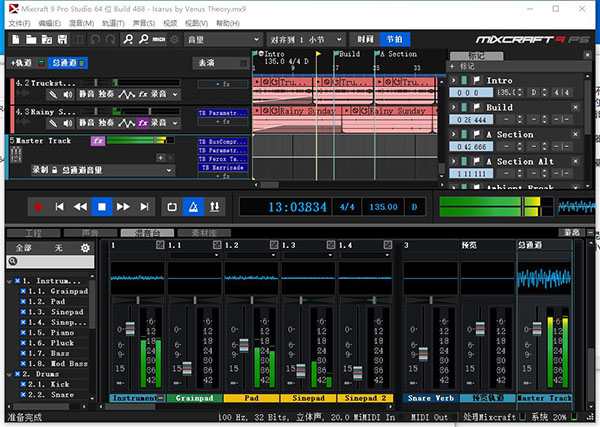Click the MIDI toolbar icon
The image size is (600, 427).
click(159, 39)
